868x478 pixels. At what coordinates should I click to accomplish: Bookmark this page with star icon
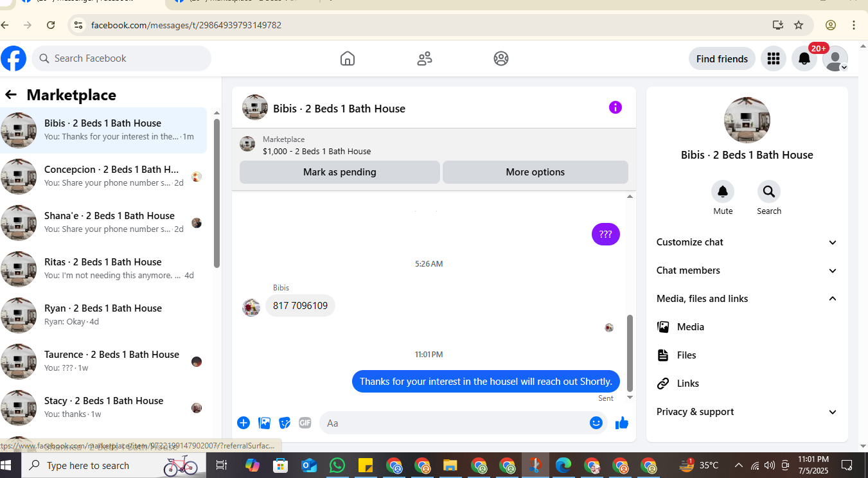coord(799,25)
